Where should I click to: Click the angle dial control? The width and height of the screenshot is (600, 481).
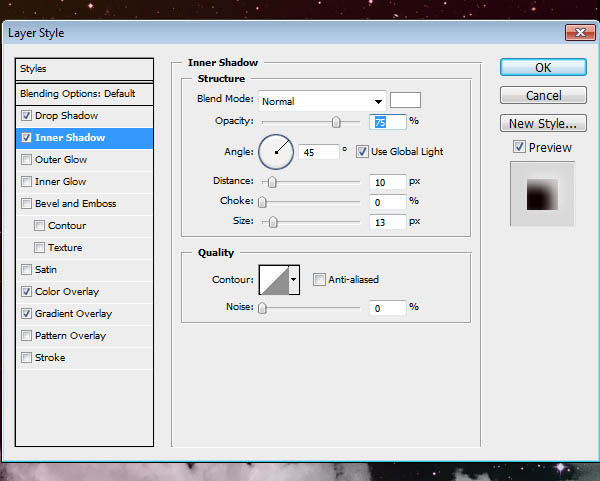[x=276, y=152]
